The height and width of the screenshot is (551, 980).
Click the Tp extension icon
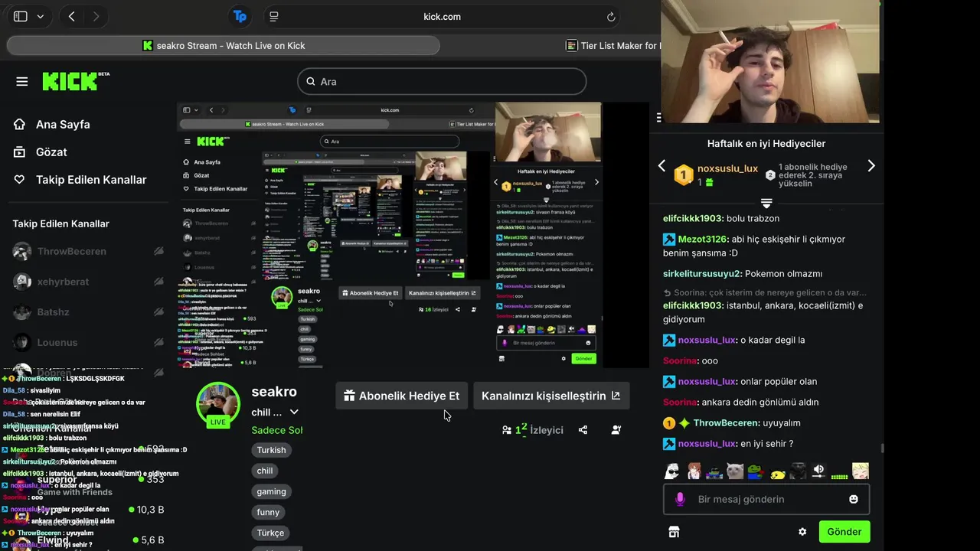click(x=240, y=16)
